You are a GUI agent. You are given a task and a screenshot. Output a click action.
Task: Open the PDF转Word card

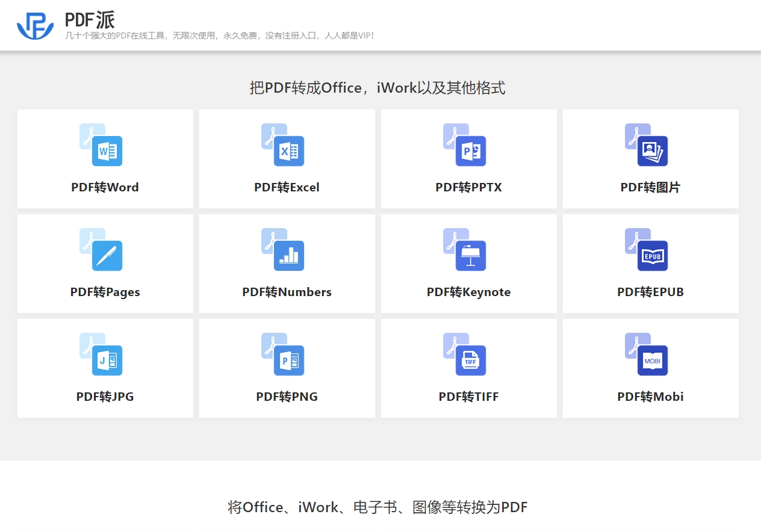pos(105,159)
